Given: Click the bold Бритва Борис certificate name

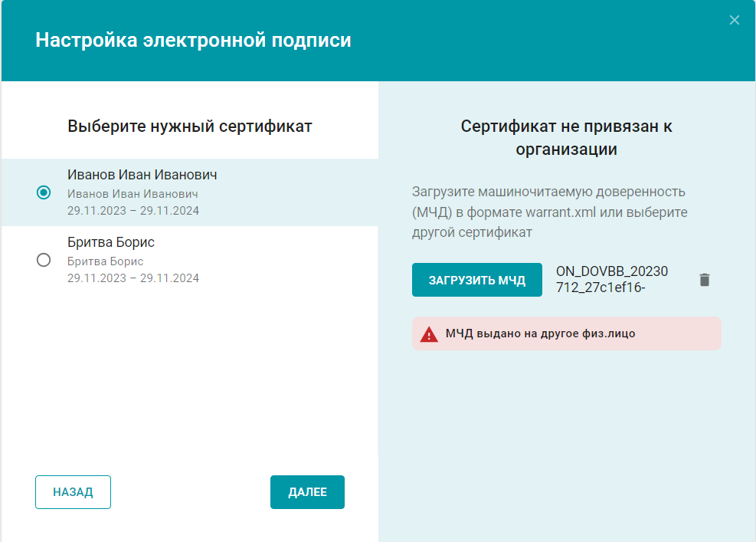Looking at the screenshot, I should 111,242.
